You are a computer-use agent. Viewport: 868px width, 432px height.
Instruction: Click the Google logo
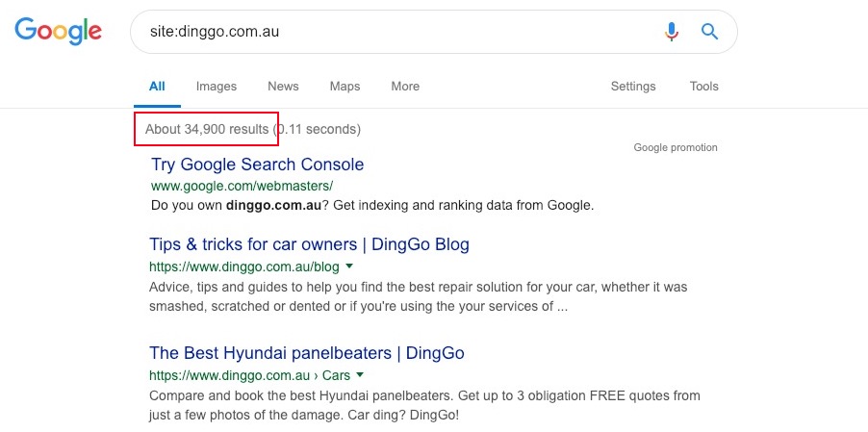point(59,31)
